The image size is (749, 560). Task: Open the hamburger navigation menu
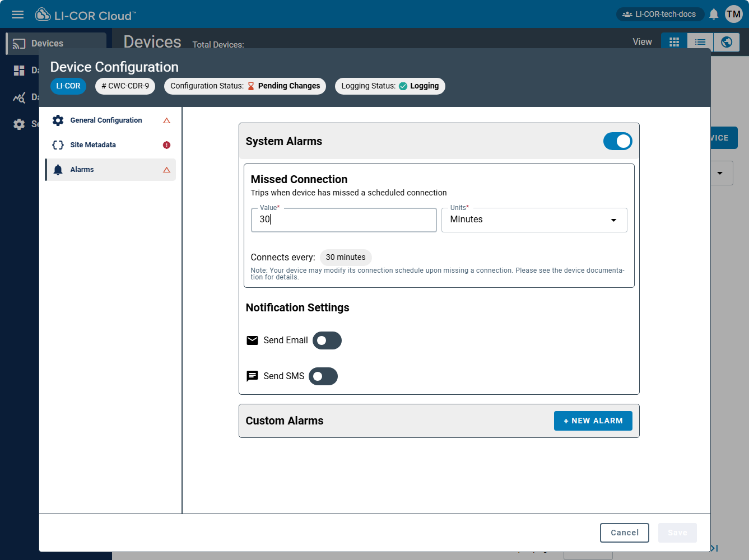pyautogui.click(x=18, y=15)
